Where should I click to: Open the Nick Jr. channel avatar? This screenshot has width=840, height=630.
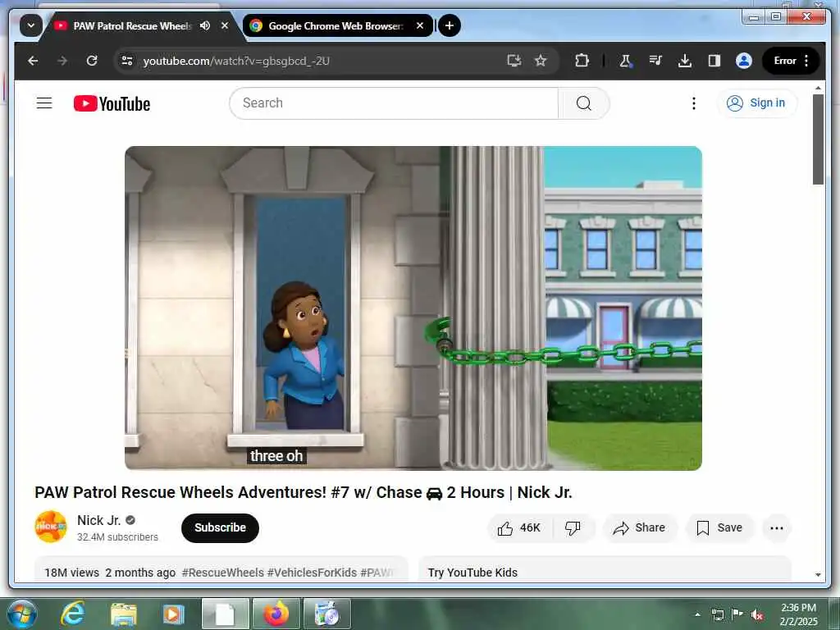tap(51, 527)
